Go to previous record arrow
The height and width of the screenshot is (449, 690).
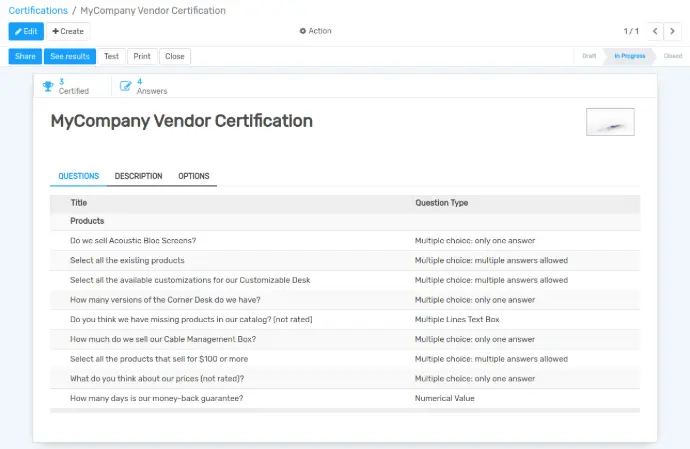655,31
